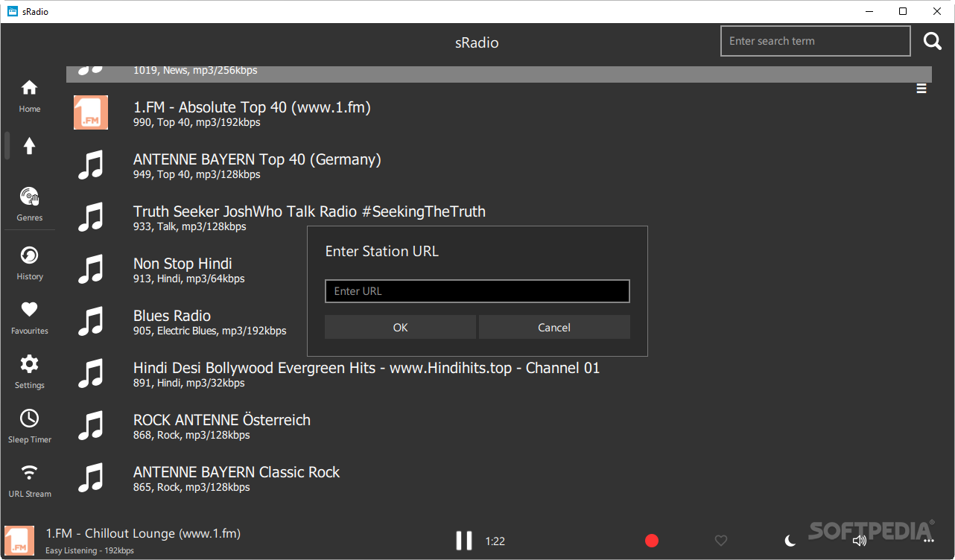Start recording with red record button

tap(652, 541)
